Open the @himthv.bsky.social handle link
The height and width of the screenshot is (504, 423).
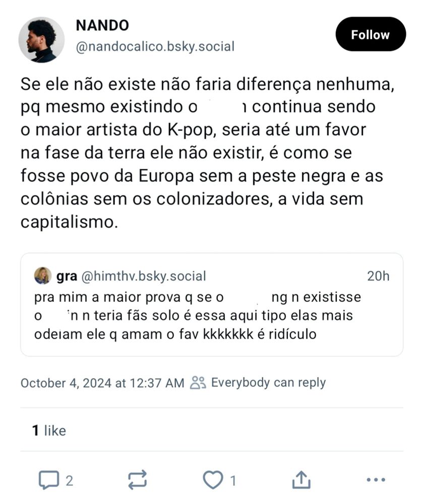(143, 276)
